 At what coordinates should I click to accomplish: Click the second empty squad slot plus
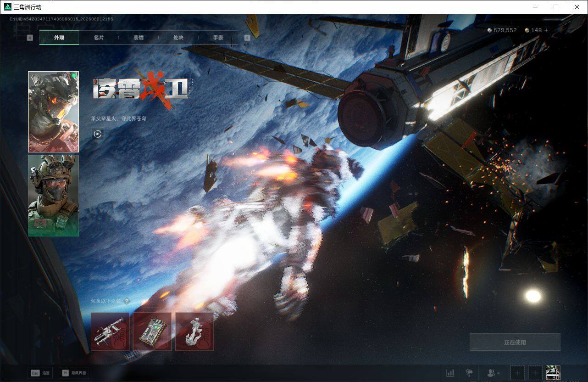535,373
